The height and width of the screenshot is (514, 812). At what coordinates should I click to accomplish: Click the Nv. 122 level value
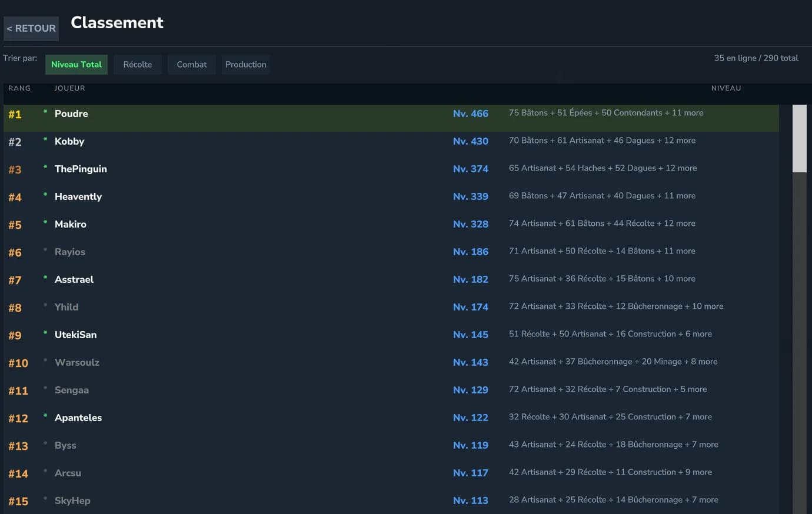(x=471, y=418)
